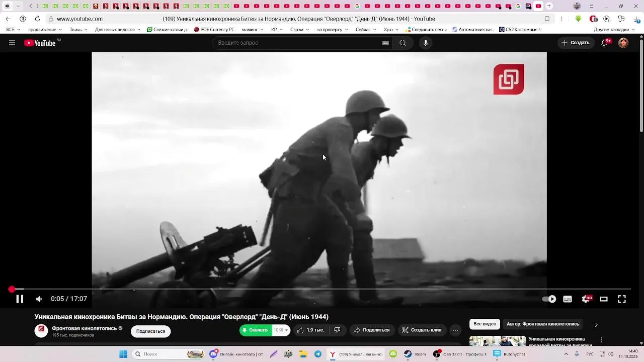The width and height of the screenshot is (644, 362).
Task: Switch to theater mode view
Action: (604, 299)
